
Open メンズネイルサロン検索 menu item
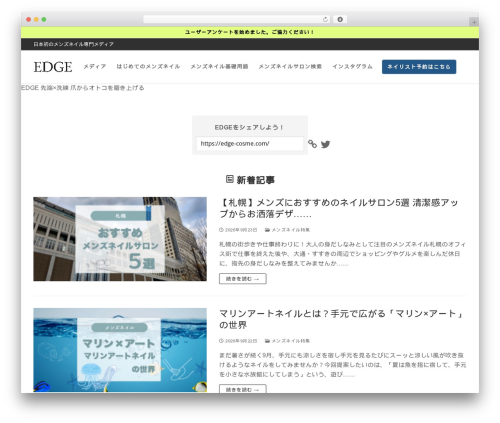pos(290,66)
